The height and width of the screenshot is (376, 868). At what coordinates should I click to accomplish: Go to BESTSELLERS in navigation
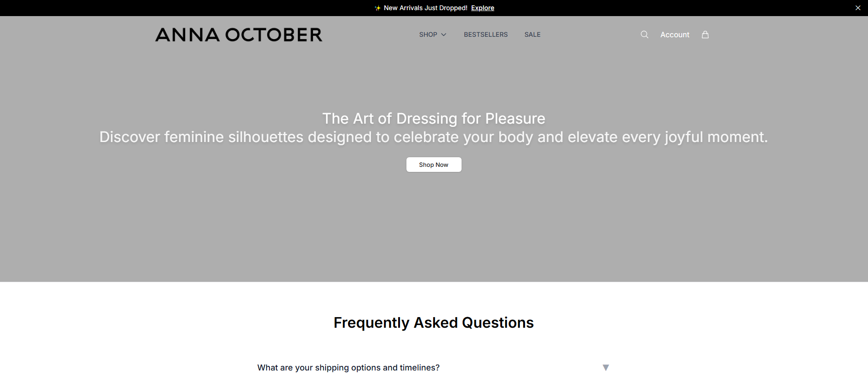tap(485, 34)
